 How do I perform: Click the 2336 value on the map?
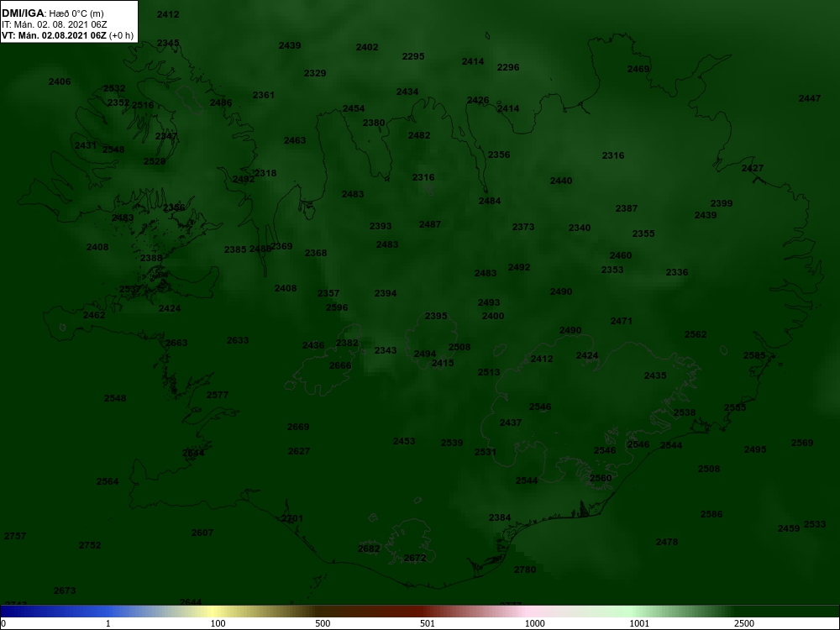click(676, 272)
